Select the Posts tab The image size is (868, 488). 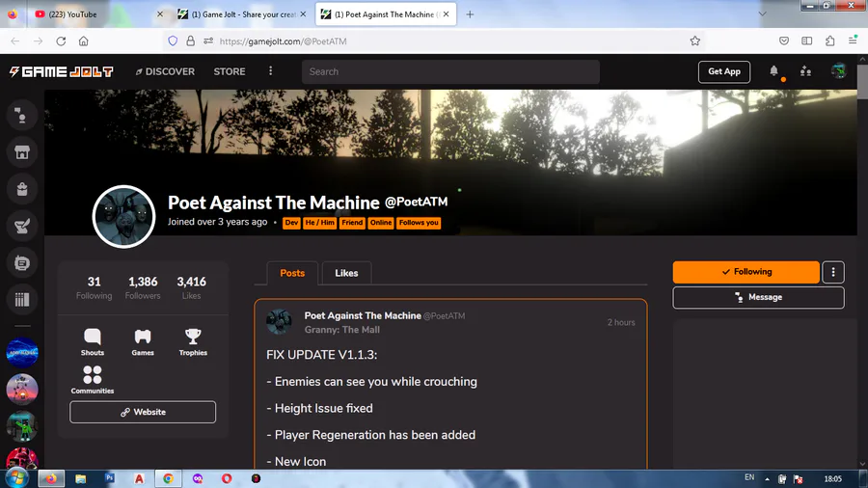pos(292,273)
